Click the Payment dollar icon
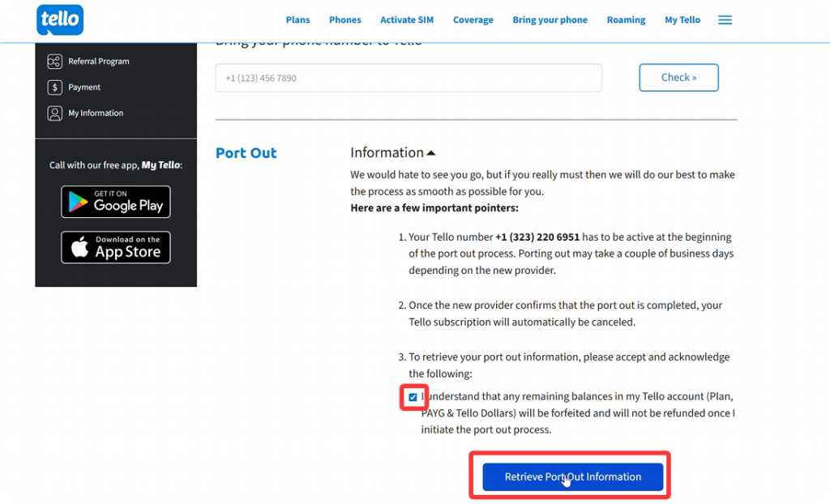 coord(54,88)
